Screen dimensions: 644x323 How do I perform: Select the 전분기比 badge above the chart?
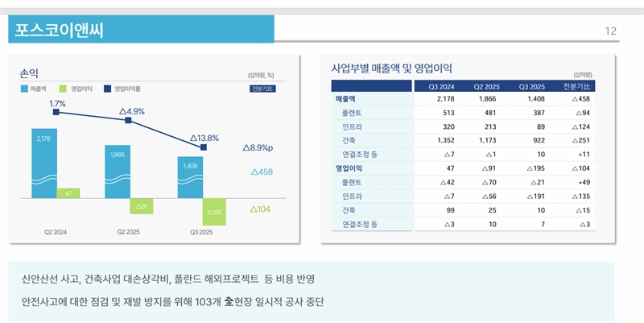point(262,88)
